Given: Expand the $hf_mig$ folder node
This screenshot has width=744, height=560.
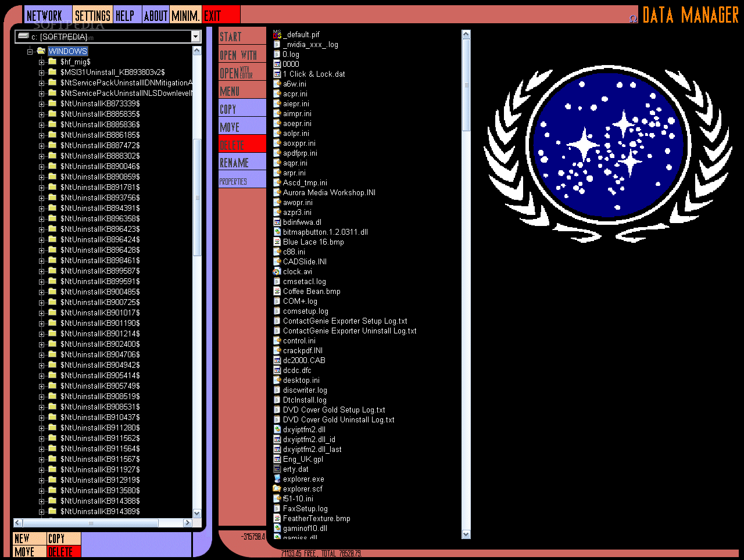Looking at the screenshot, I should (41, 62).
